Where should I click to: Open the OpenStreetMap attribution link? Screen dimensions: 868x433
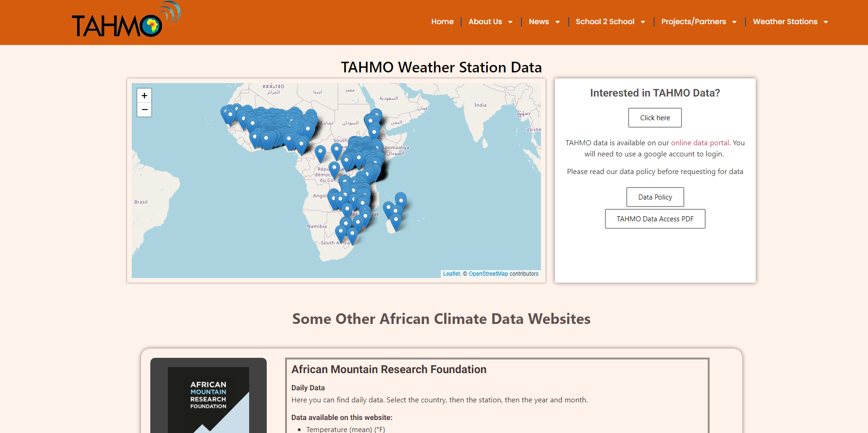coord(488,274)
